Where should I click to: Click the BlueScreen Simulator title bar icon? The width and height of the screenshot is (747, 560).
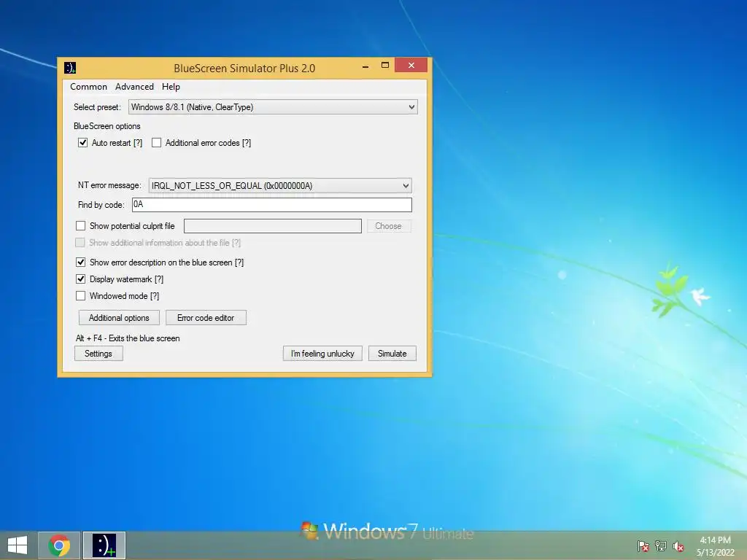coord(70,68)
